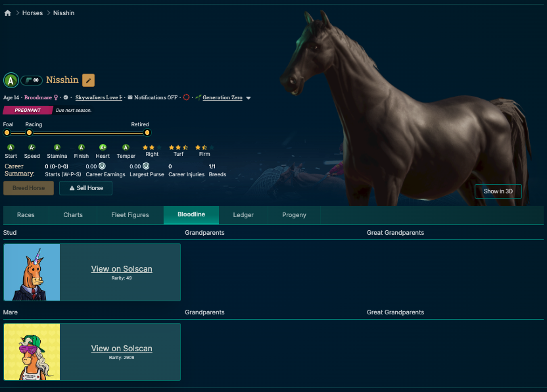Click the 'Rarity: 49' text
This screenshot has height=392, width=547.
[x=122, y=278]
